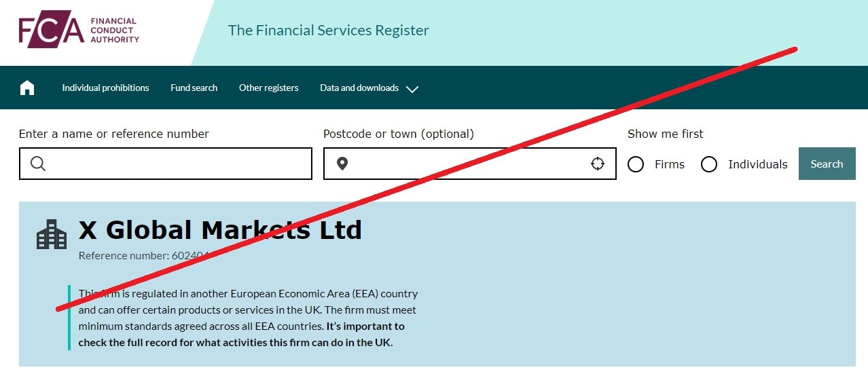The height and width of the screenshot is (374, 868).
Task: Click the Financial Conduct Authority text
Action: click(114, 31)
